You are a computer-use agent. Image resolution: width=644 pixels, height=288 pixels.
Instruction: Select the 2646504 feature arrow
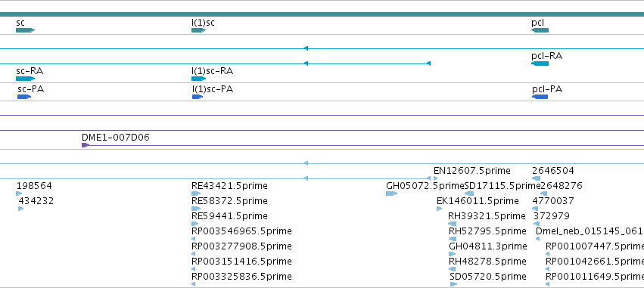(x=536, y=178)
